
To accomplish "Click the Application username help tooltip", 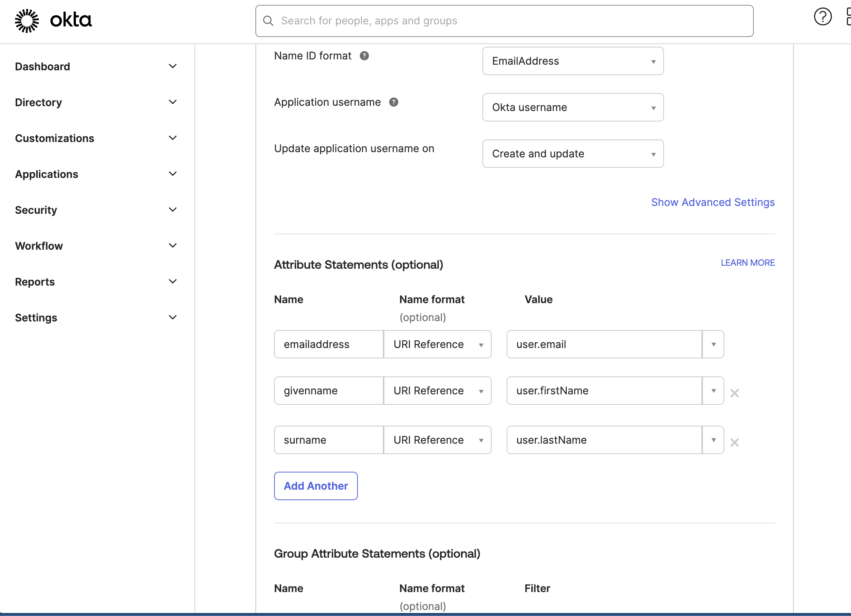I will click(x=393, y=102).
